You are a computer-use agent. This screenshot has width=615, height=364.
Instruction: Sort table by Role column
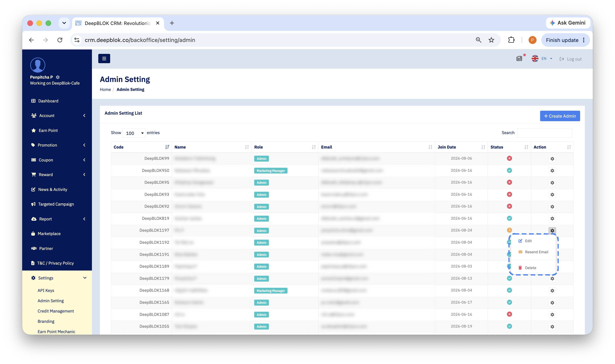pos(285,147)
